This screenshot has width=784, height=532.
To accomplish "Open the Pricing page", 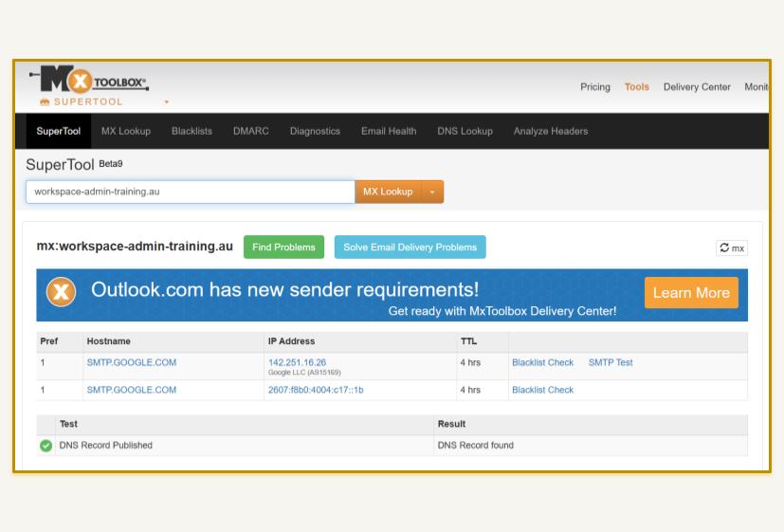I will point(595,87).
